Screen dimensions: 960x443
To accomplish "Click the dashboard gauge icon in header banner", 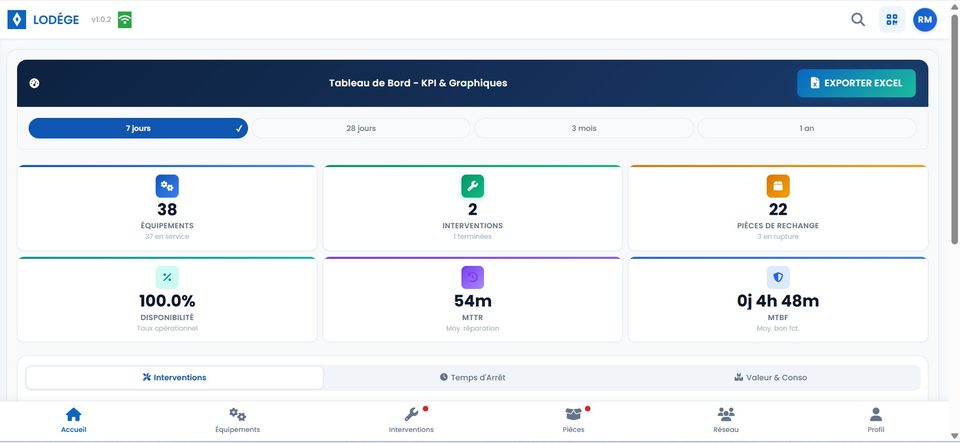I will [x=34, y=83].
